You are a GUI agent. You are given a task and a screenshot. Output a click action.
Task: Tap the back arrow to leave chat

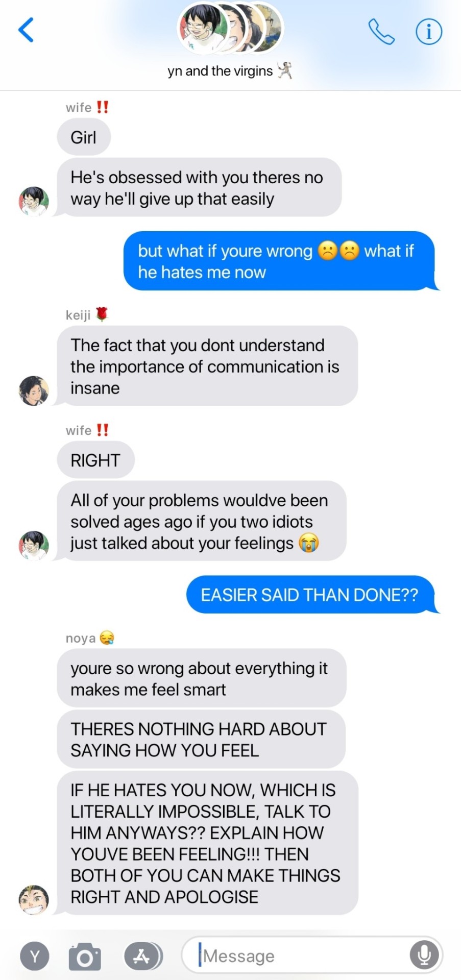(26, 30)
